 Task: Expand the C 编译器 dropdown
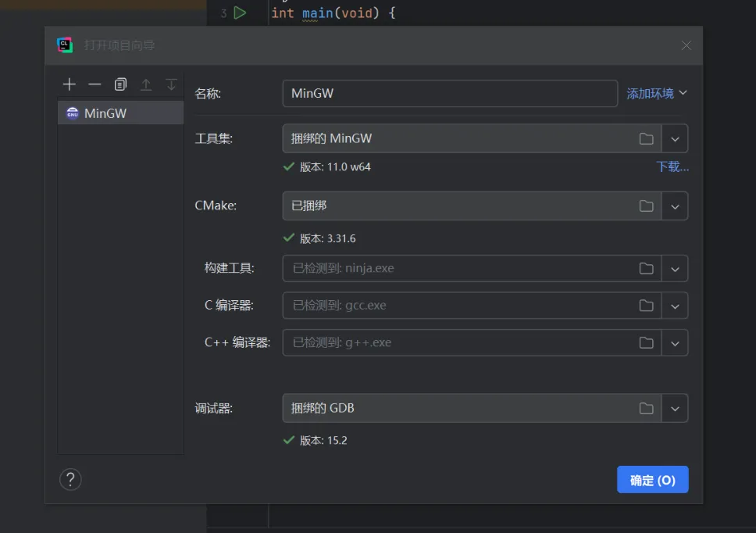675,306
